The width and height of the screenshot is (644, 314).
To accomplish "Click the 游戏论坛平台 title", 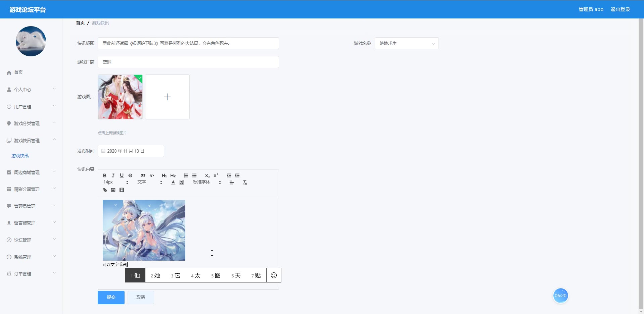I will pos(28,10).
